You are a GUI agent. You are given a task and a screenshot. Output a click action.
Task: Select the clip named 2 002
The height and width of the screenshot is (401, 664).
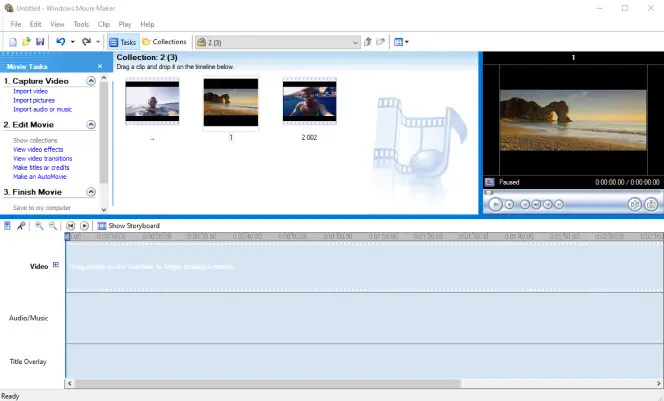[x=310, y=102]
